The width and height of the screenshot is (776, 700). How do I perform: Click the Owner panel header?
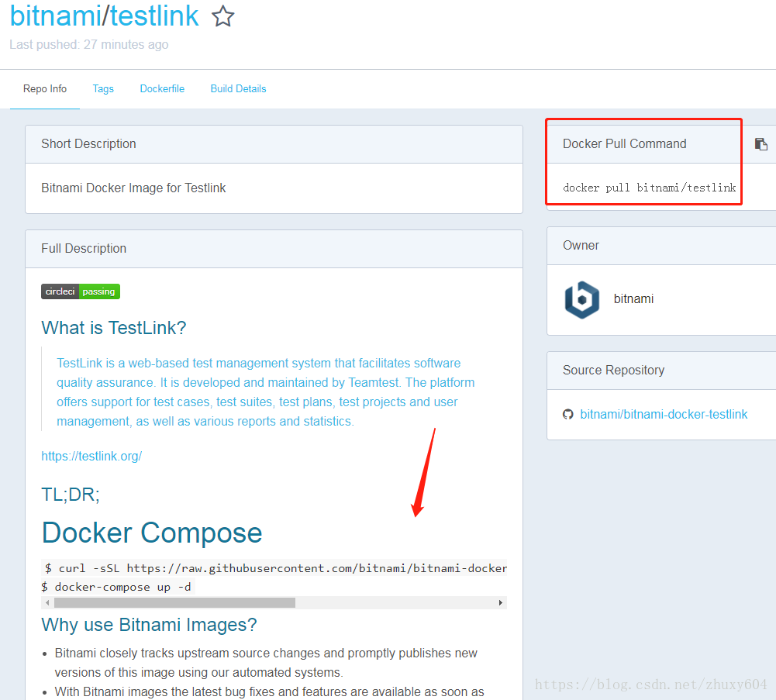coord(661,246)
